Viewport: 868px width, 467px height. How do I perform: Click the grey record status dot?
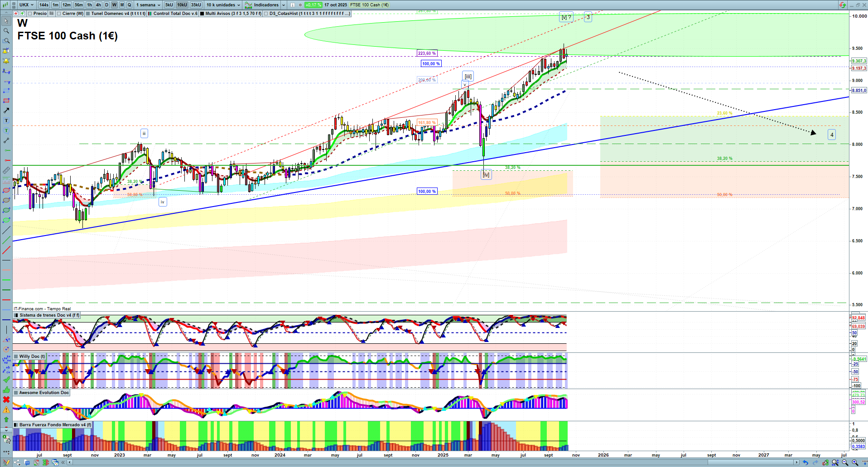(300, 5)
